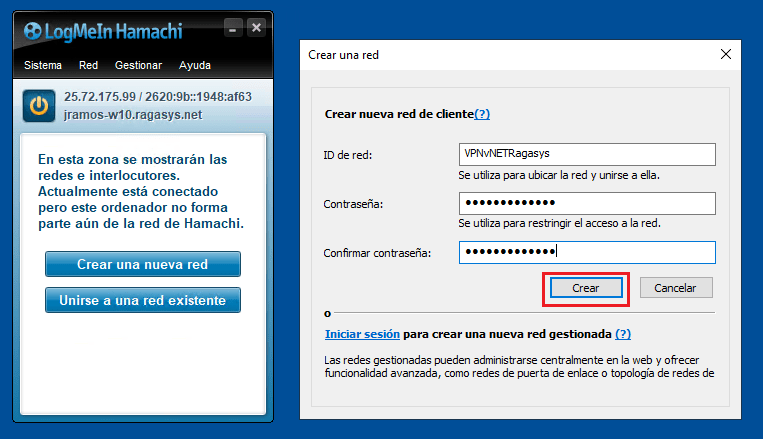Focus the ID de red field
763x439 pixels.
[587, 154]
